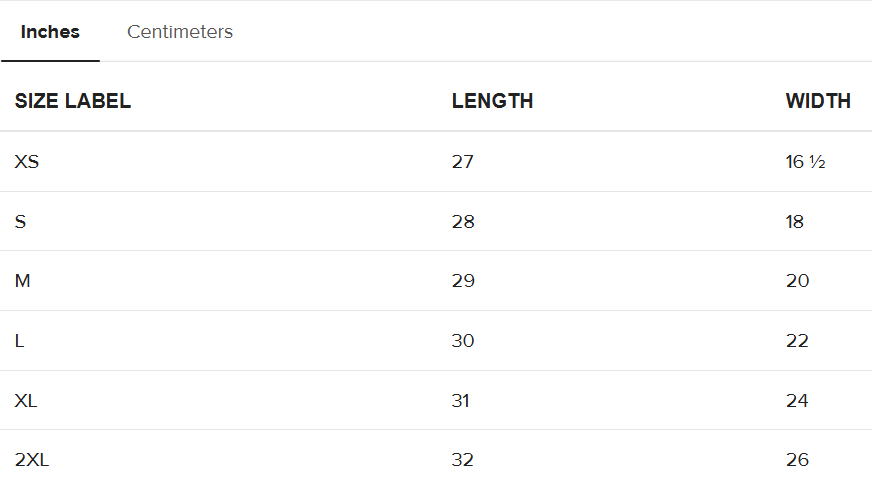
Task: Click the L length value 30
Action: coord(463,341)
